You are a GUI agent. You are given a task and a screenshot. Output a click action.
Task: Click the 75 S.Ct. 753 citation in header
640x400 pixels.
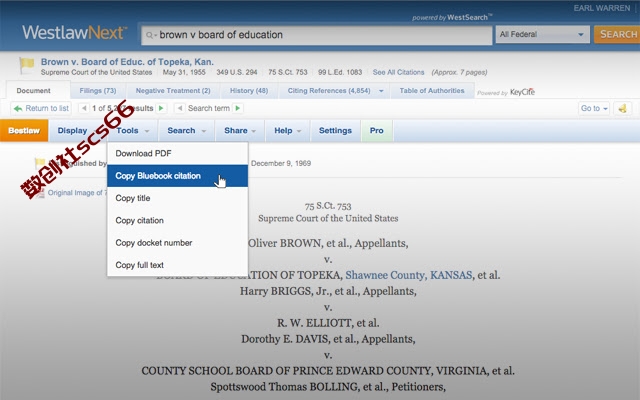click(x=288, y=72)
